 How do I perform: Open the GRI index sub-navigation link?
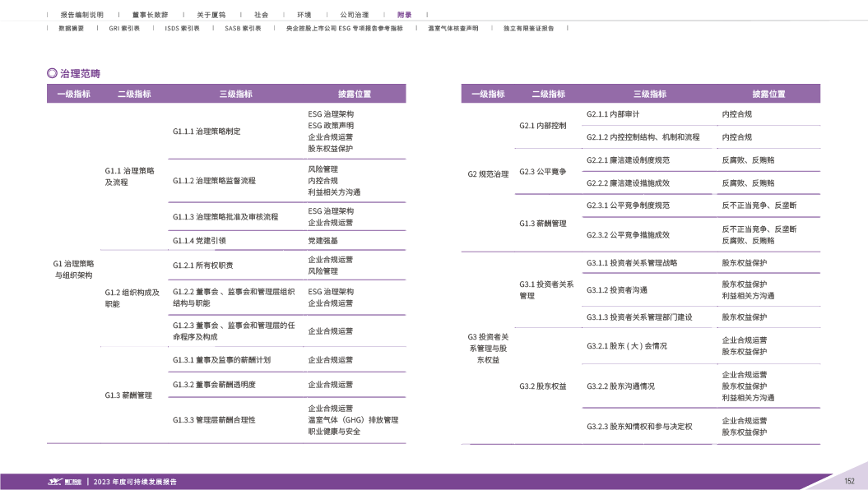124,28
